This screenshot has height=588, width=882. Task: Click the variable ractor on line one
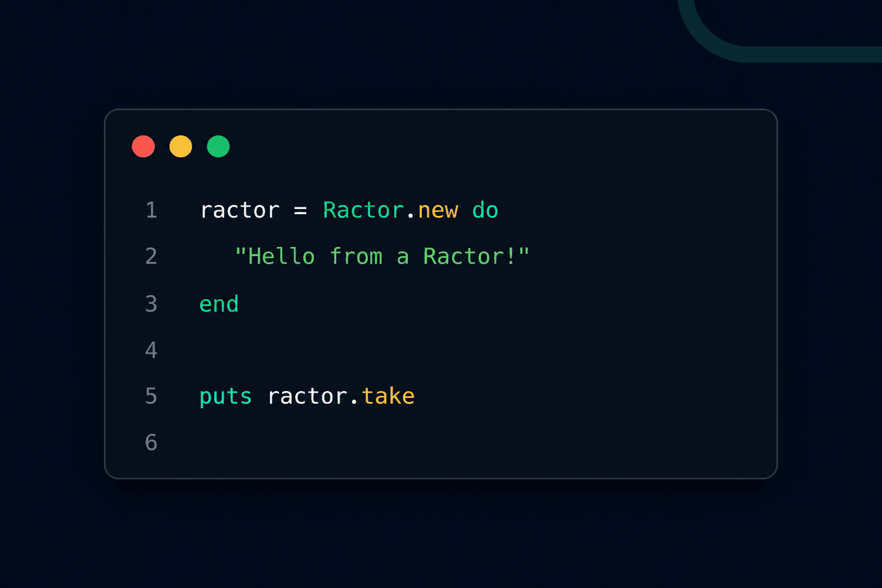tap(240, 211)
